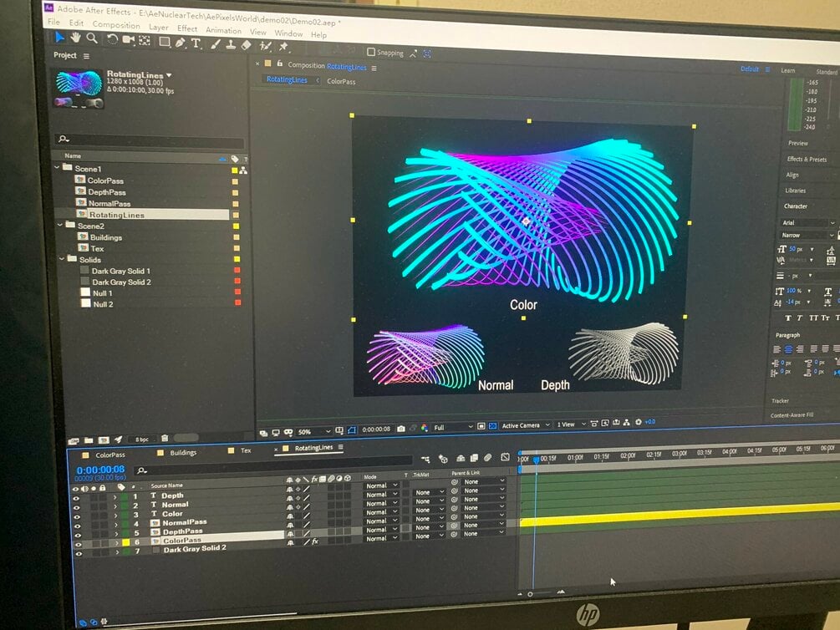Hide the Color text layer

tap(77, 517)
